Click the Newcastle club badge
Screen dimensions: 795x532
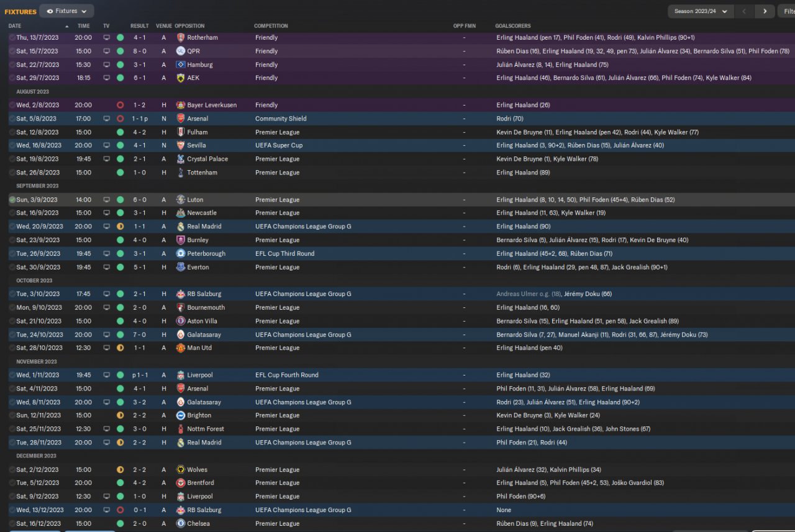[181, 214]
